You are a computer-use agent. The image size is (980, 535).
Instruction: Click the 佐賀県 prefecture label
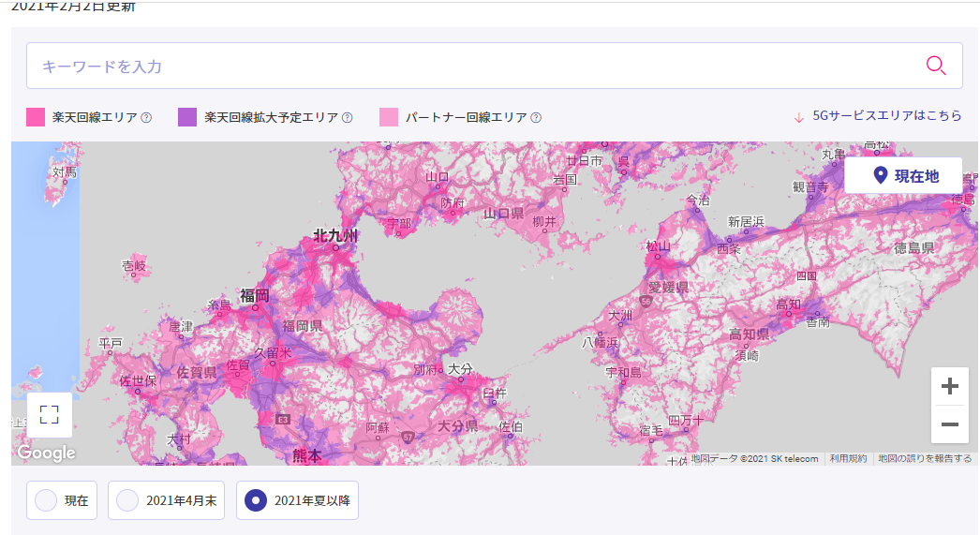pyautogui.click(x=197, y=373)
